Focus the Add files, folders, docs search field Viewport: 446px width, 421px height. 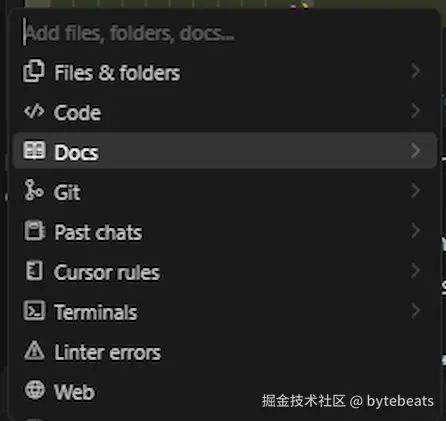(x=225, y=33)
